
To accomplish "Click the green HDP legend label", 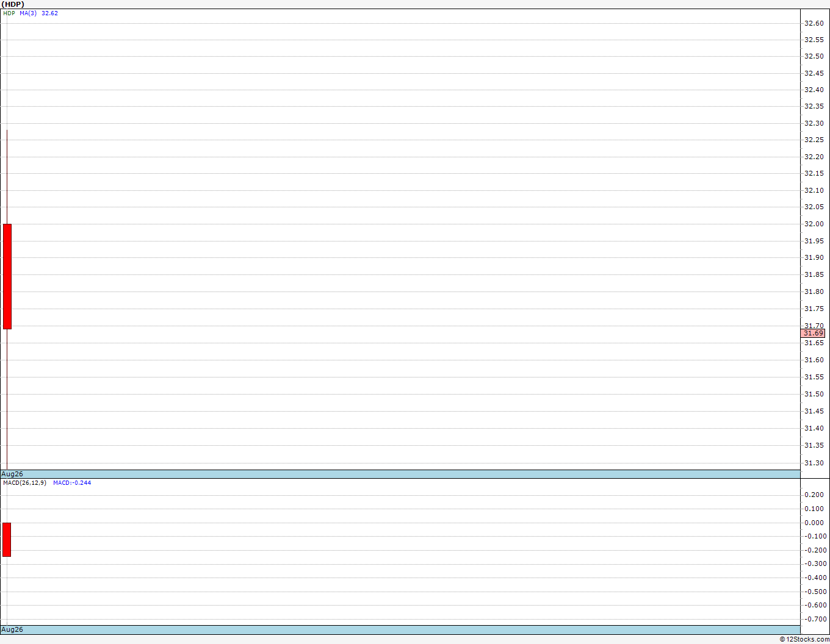I will point(9,13).
